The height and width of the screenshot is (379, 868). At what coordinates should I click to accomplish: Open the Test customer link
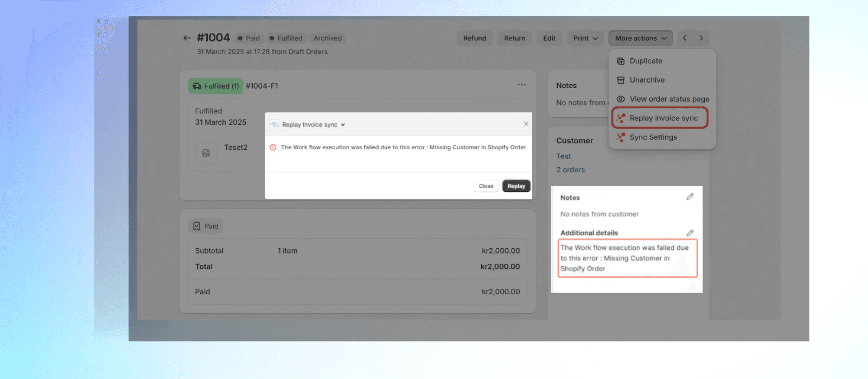563,156
